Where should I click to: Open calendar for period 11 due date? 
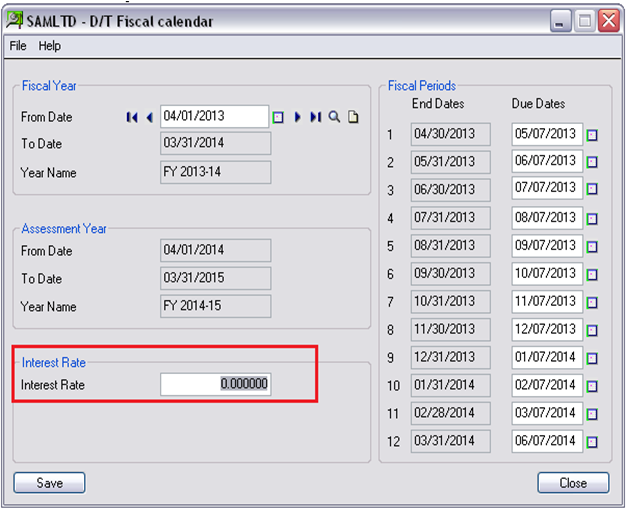(x=592, y=414)
